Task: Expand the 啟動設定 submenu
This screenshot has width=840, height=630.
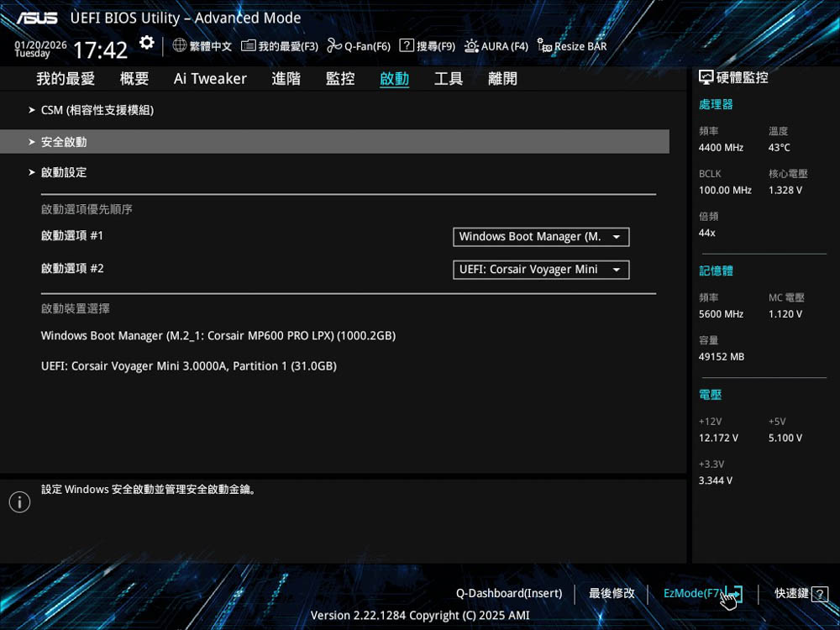Action: point(64,172)
